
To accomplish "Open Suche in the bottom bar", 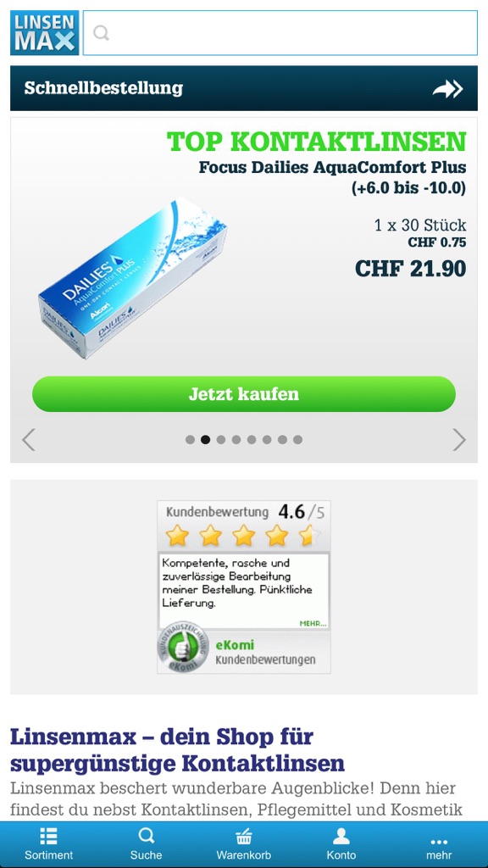I will (146, 843).
